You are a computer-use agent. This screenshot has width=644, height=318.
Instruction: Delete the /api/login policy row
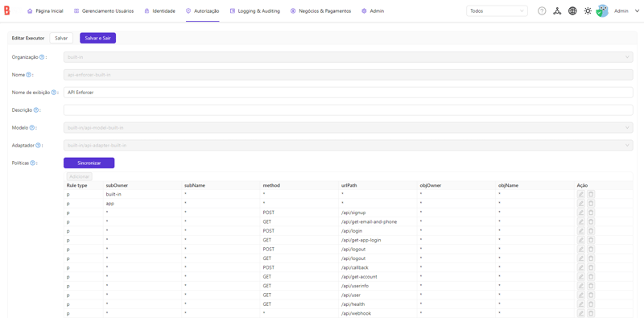591,231
